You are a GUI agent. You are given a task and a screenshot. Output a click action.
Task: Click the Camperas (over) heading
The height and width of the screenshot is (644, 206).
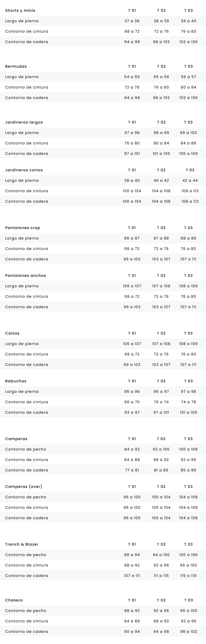click(x=23, y=487)
